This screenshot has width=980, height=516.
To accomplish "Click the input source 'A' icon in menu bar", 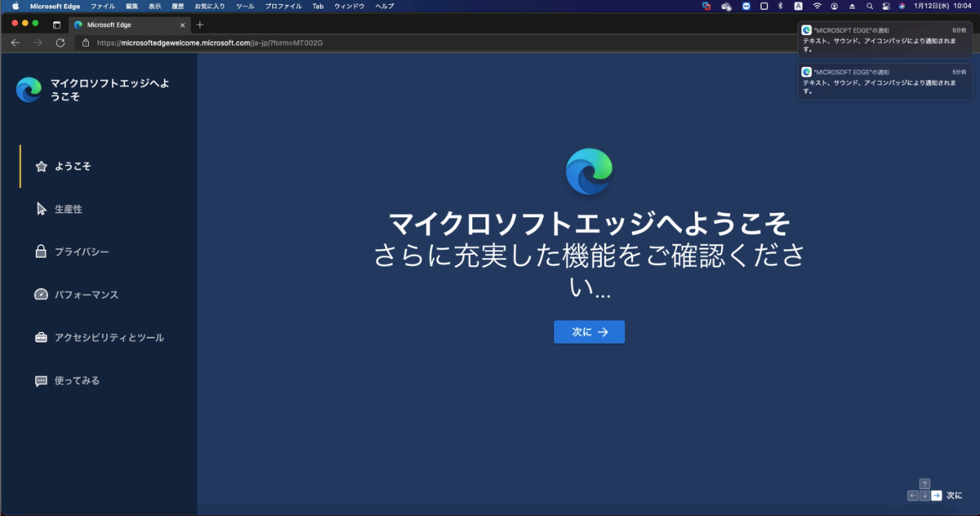I will (798, 6).
